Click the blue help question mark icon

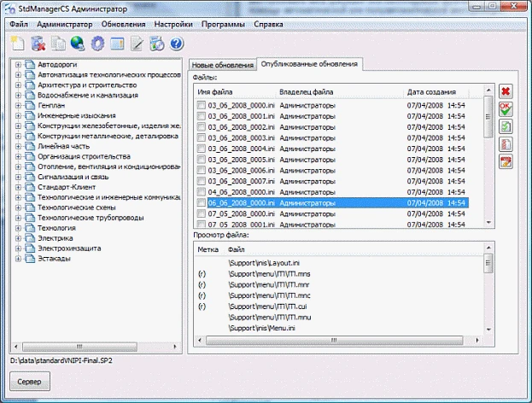177,43
